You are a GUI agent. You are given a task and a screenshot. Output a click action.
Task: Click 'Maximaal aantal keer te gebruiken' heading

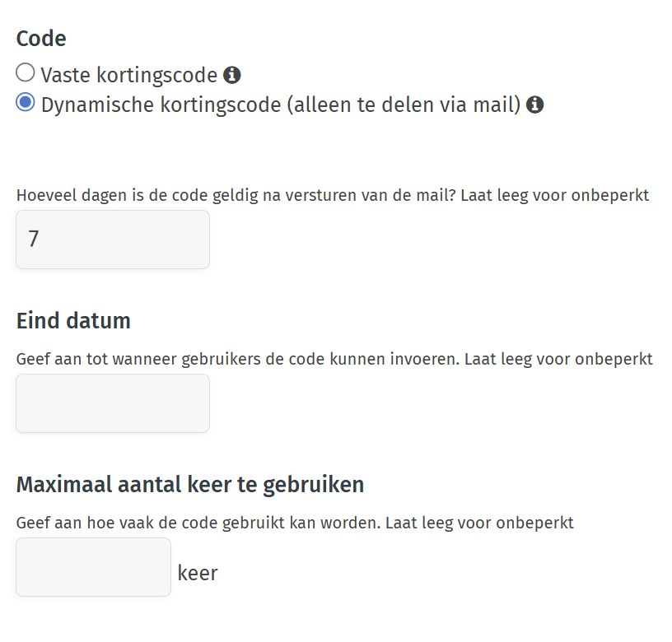click(190, 485)
